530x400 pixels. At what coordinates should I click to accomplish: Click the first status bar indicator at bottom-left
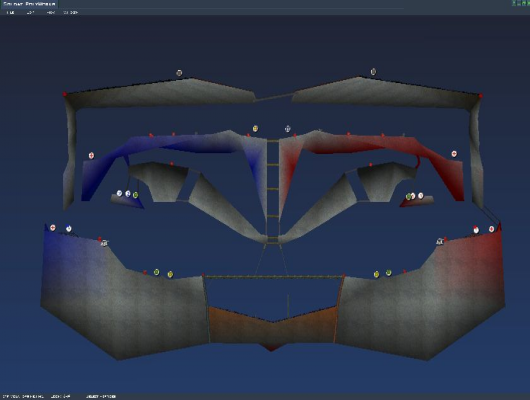23,396
